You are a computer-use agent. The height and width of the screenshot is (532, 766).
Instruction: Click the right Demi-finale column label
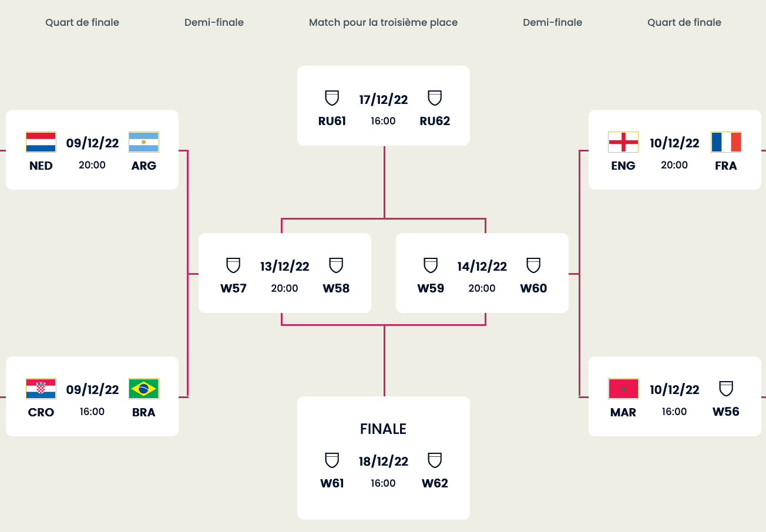pos(553,22)
